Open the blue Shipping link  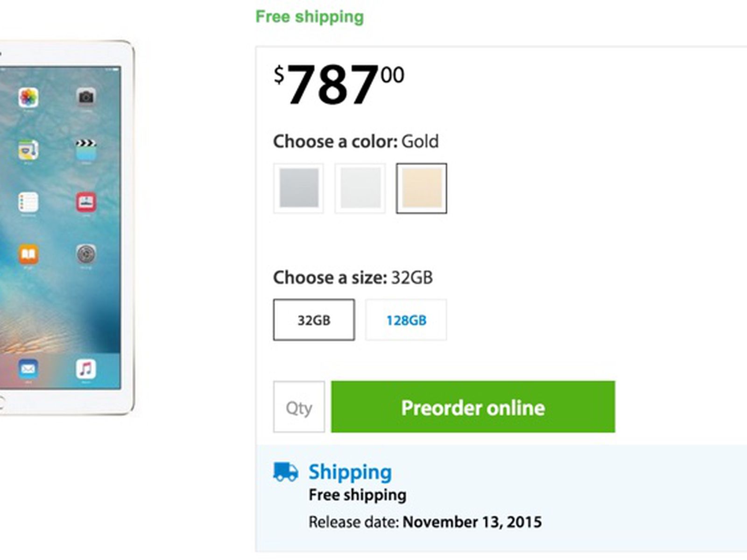pyautogui.click(x=350, y=472)
